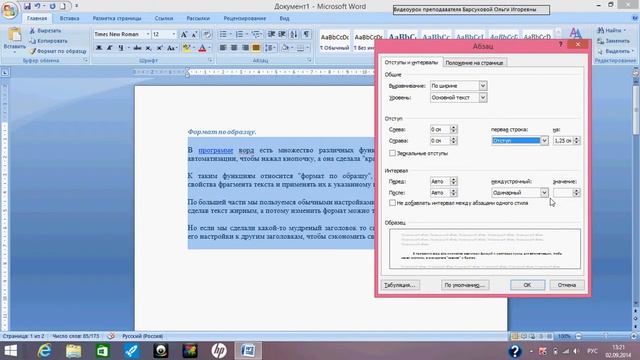Open the Рассылки ribbon tab

coord(198,18)
